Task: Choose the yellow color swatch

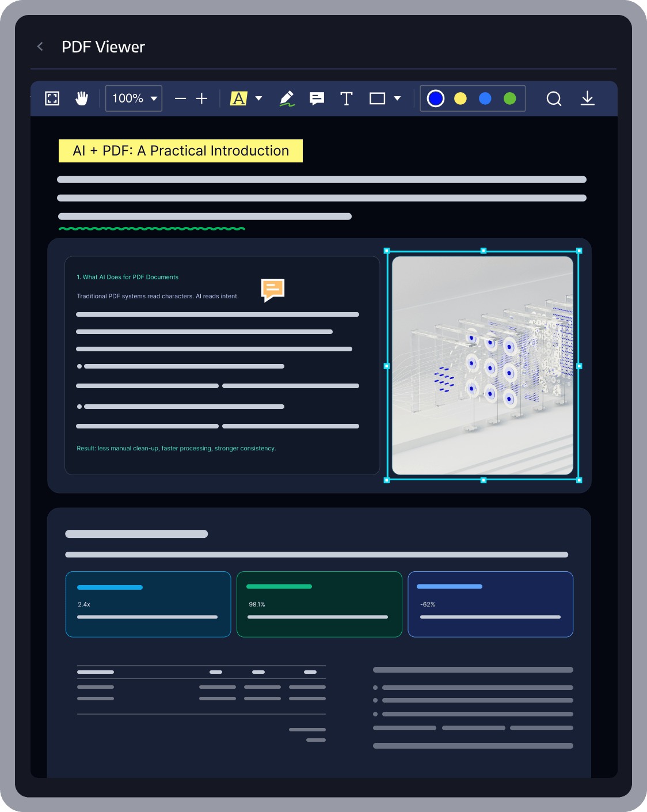Action: pyautogui.click(x=460, y=98)
